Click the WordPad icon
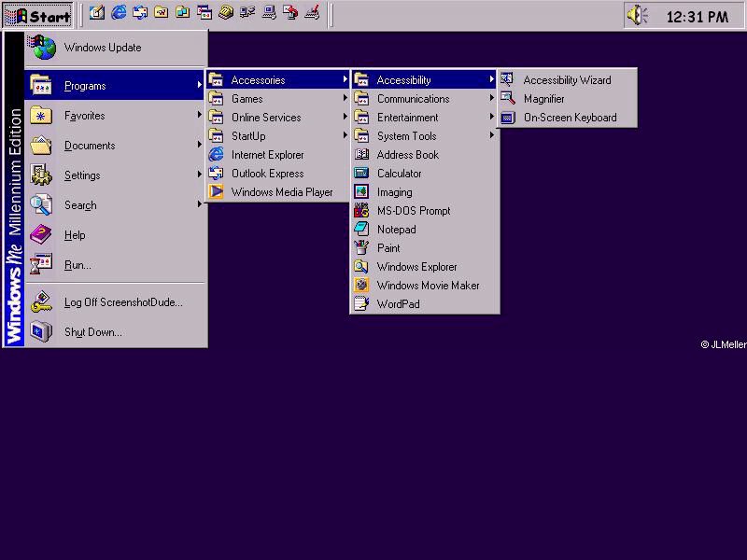The width and height of the screenshot is (747, 560). click(x=361, y=304)
